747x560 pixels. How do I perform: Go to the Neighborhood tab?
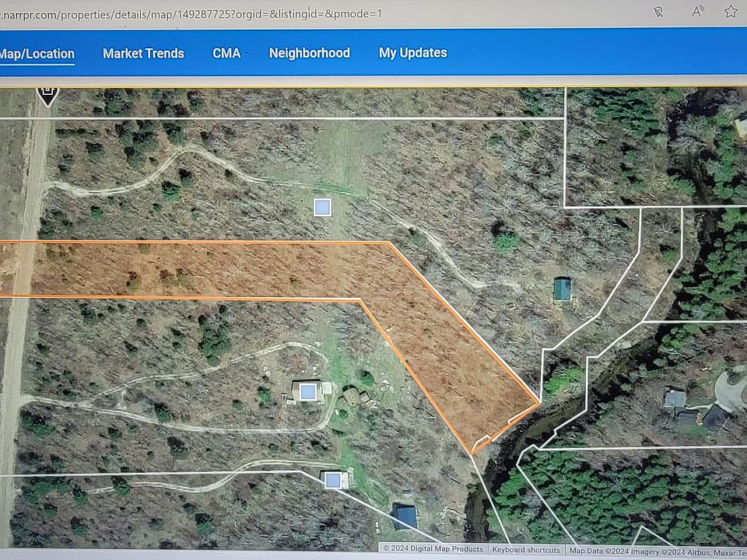pyautogui.click(x=309, y=53)
